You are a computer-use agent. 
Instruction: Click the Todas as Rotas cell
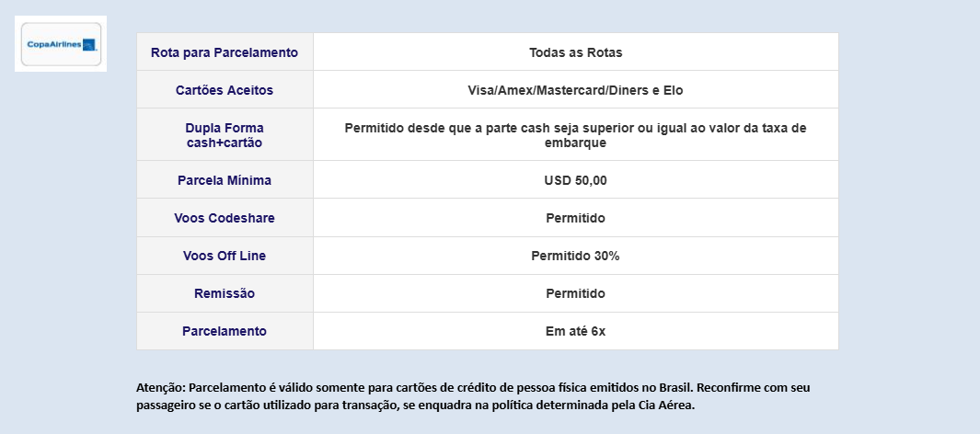(576, 52)
